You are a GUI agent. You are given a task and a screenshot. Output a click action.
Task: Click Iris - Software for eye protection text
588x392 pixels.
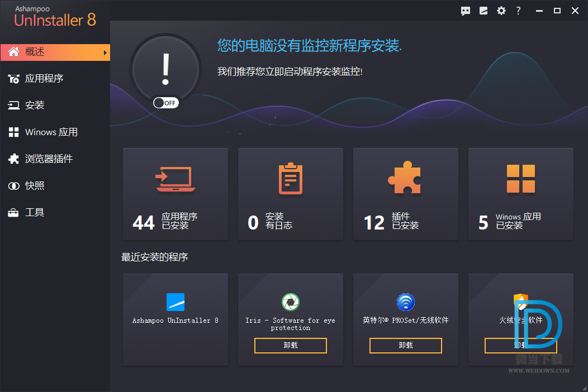pos(291,324)
